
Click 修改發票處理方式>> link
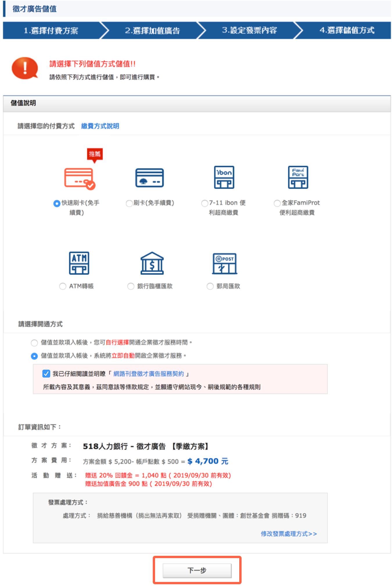pos(289,534)
